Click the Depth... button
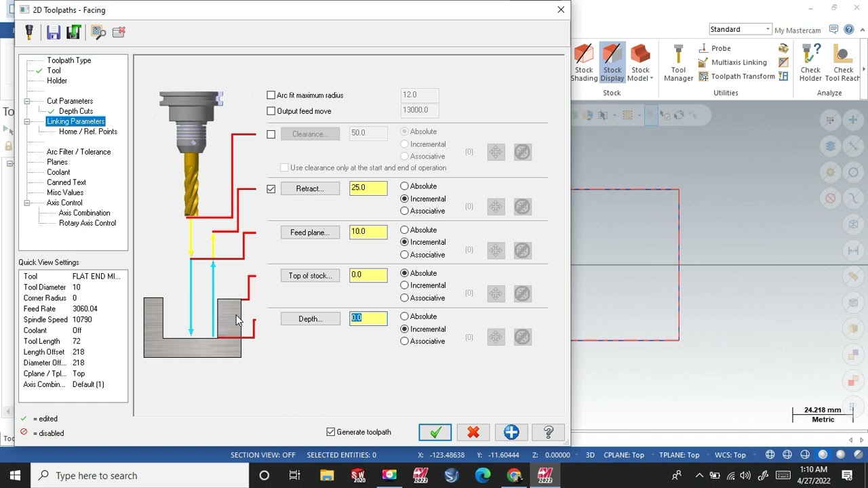 310,319
